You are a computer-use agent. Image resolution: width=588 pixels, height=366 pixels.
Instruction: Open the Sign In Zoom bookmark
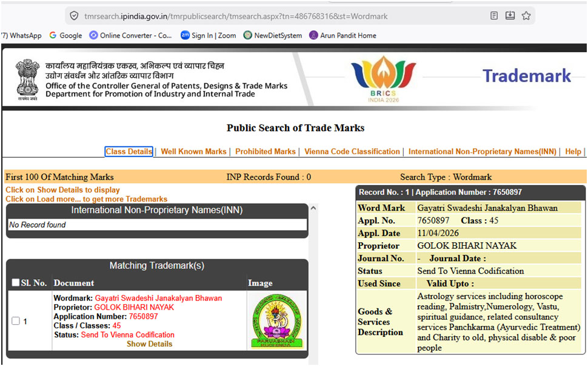click(x=208, y=35)
